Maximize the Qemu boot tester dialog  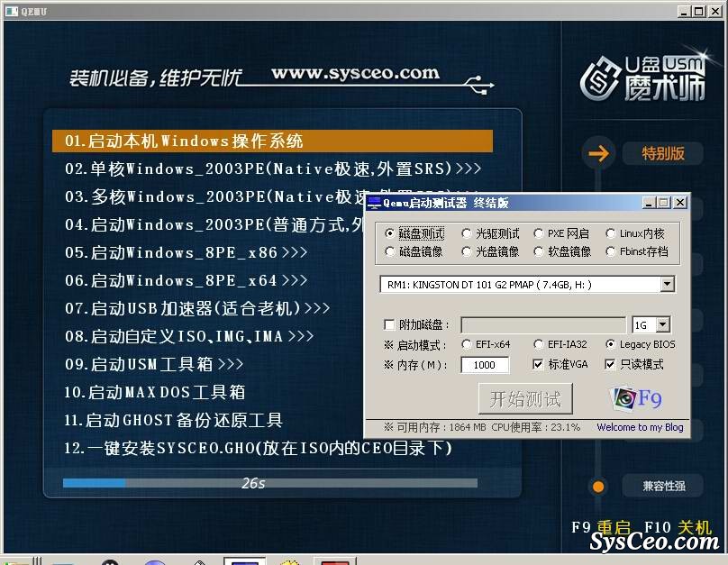(664, 203)
